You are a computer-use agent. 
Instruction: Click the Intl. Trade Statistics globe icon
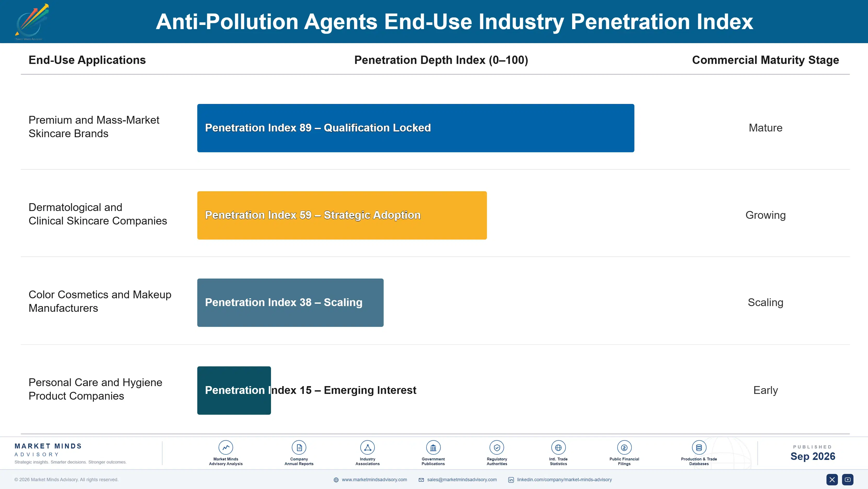558,447
